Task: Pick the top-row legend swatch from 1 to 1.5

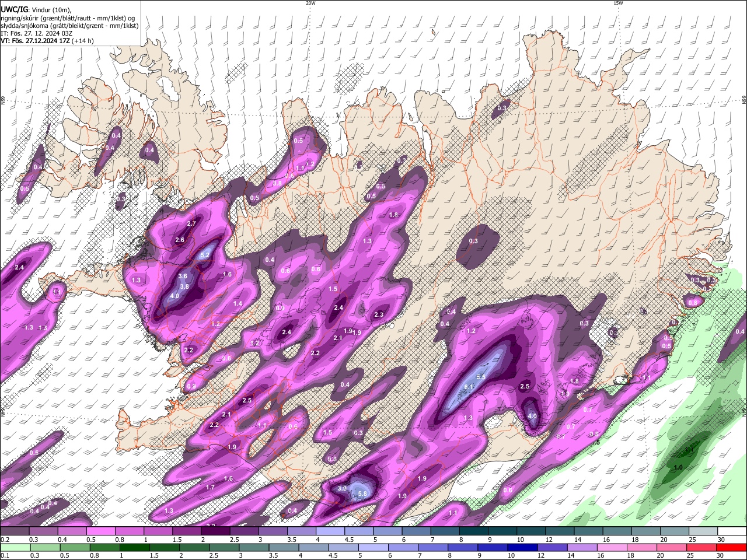Action: pos(158,531)
